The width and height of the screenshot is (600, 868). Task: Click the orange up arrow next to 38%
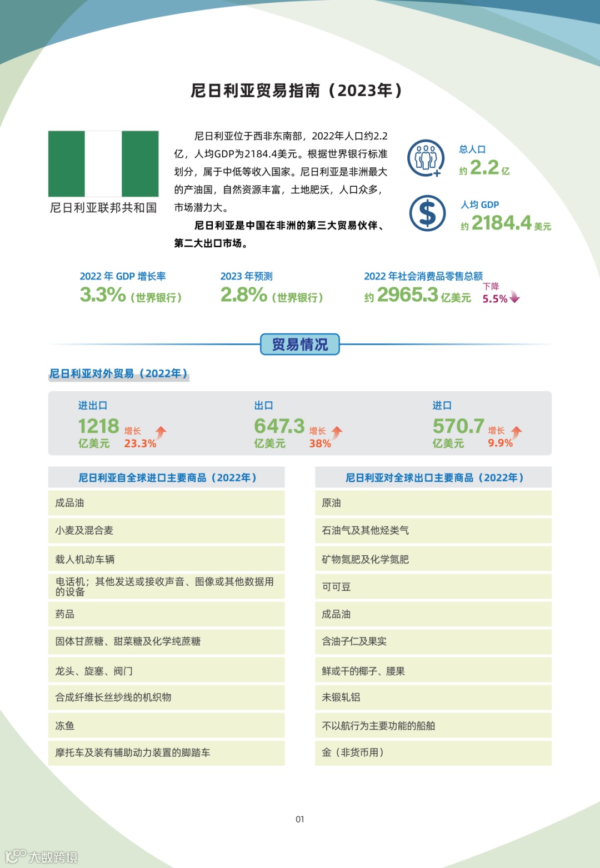(x=337, y=433)
